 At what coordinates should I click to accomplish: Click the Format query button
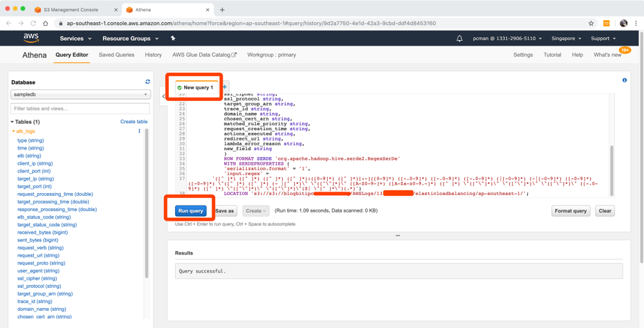click(x=571, y=211)
